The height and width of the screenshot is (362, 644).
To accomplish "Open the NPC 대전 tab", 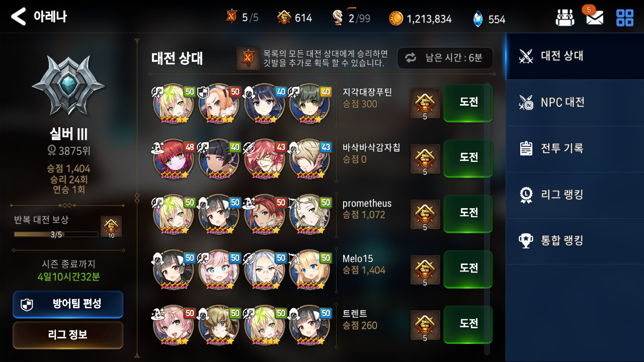I will [x=575, y=103].
